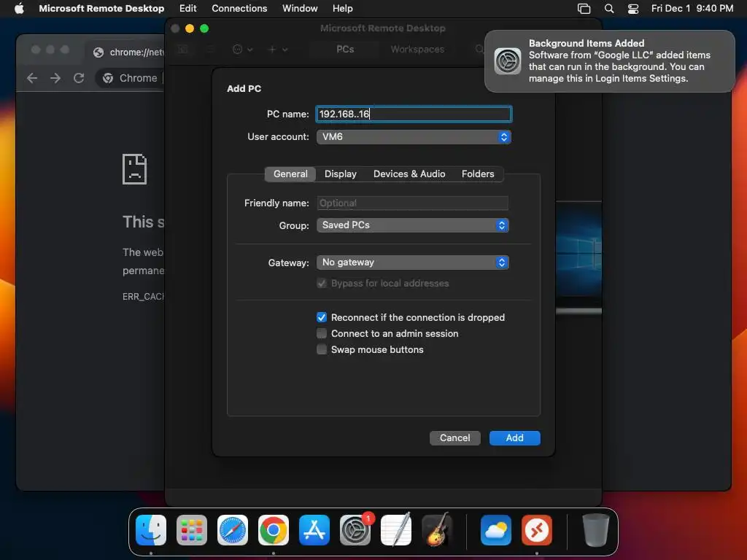Open System Settings in the dock
Viewport: 747px width, 560px height.
click(x=355, y=530)
